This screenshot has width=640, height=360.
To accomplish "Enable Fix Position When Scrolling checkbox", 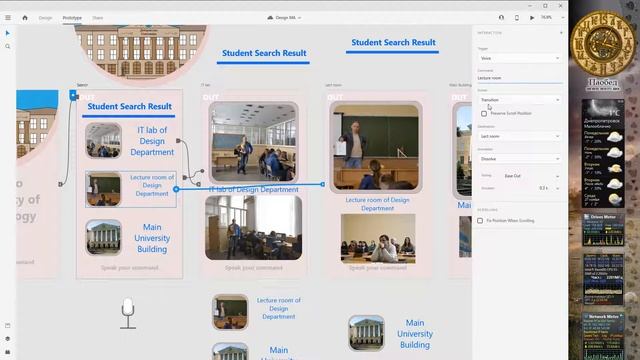I will tap(480, 221).
